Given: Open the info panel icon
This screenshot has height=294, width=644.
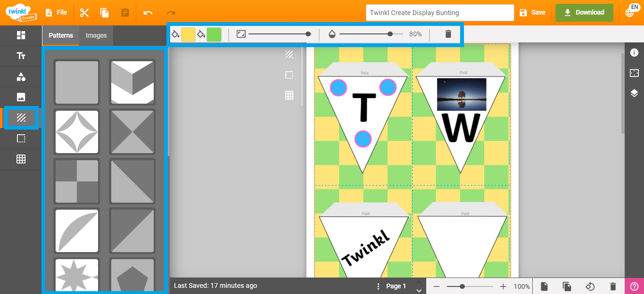Looking at the screenshot, I should pyautogui.click(x=634, y=52).
